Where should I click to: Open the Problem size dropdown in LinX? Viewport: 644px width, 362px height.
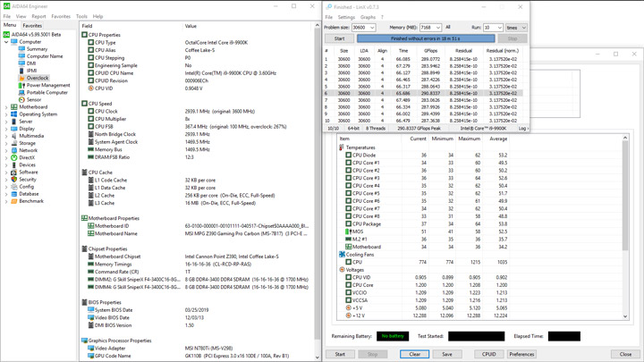click(372, 28)
